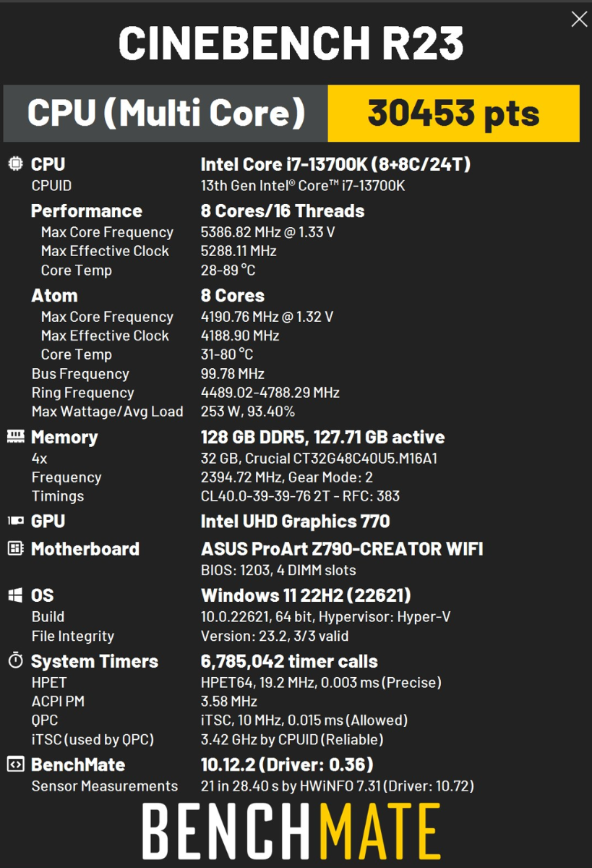
Task: Click the Atom section heading
Action: coord(54,295)
